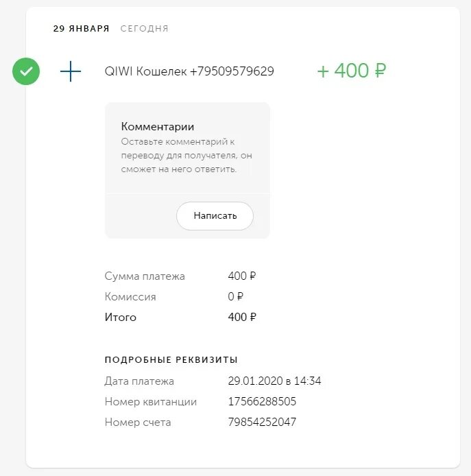The image size is (471, 476).
Task: Click the Номер счета label
Action: [x=138, y=423]
